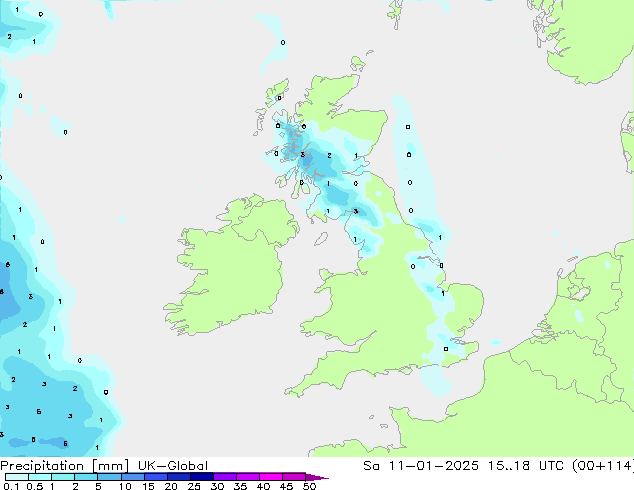Click legend swatch between 20 and 25

pos(179,477)
